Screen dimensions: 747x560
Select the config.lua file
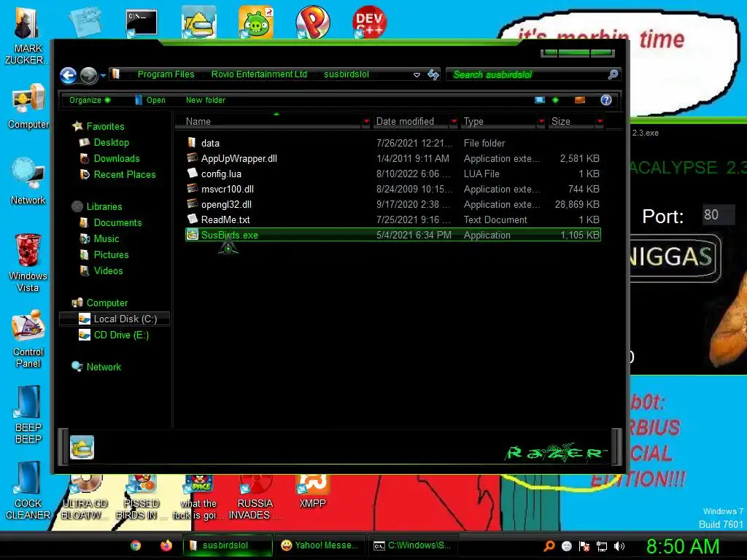tap(392, 174)
